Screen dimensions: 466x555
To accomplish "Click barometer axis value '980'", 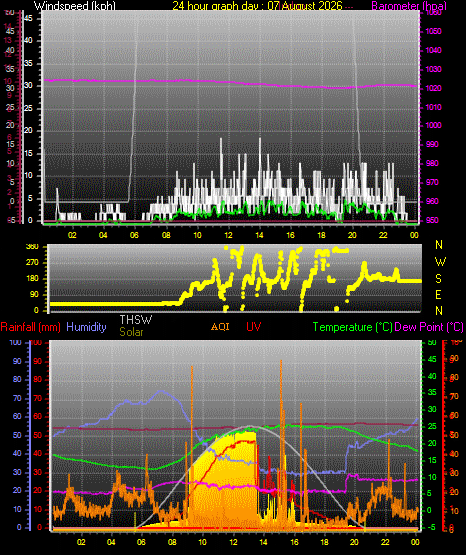I will 432,163.
